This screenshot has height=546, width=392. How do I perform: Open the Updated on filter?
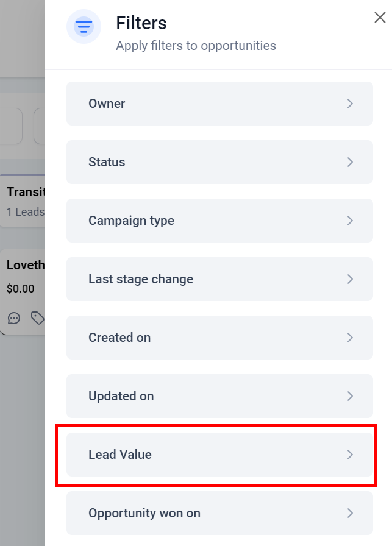[219, 396]
